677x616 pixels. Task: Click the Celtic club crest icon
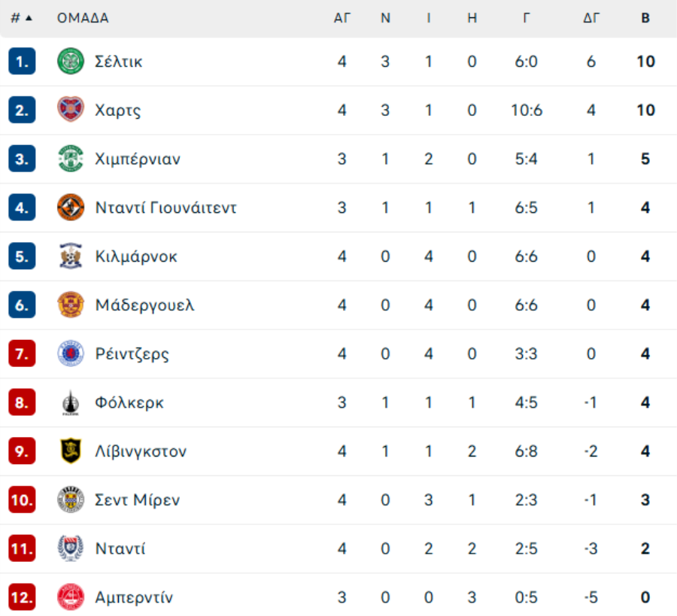coord(71,61)
